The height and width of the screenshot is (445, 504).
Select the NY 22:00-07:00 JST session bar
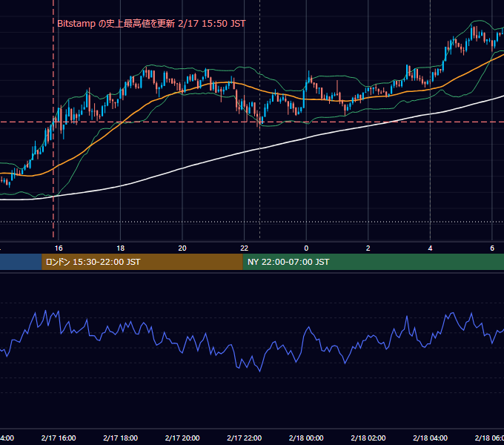pos(373,262)
